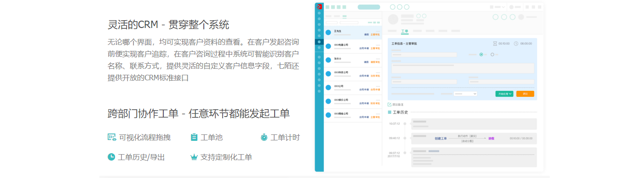Click the 09:37:12 history timeline marker

click(405, 153)
